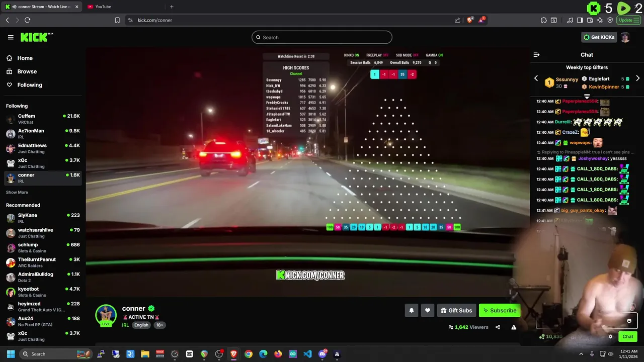Image resolution: width=644 pixels, height=362 pixels.
Task: Click the browser Update menu button
Action: point(629,20)
